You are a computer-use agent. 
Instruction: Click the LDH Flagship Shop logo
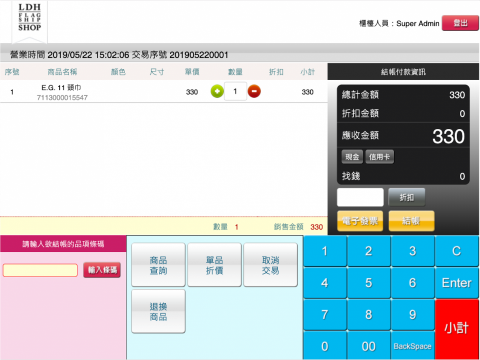pos(30,18)
